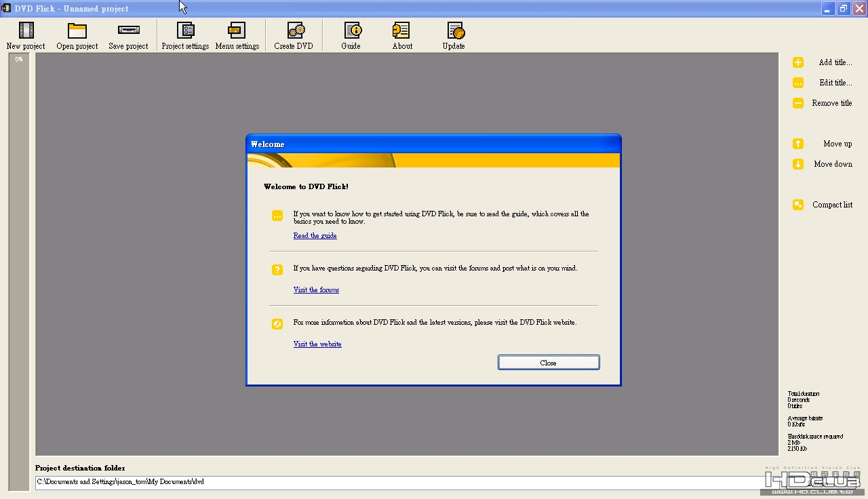The image size is (868, 499).
Task: Launch Create DVD
Action: coord(294,36)
